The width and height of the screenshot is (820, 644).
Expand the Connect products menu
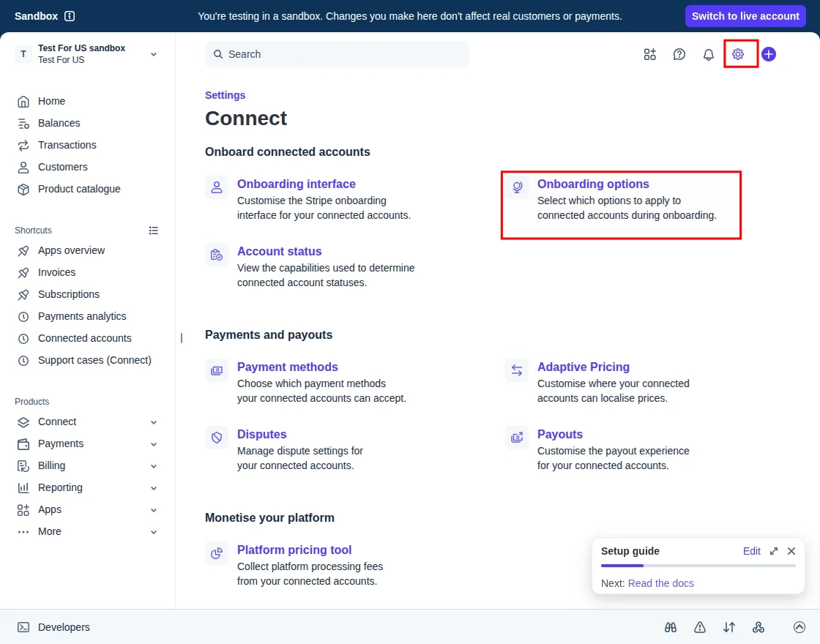(x=154, y=422)
